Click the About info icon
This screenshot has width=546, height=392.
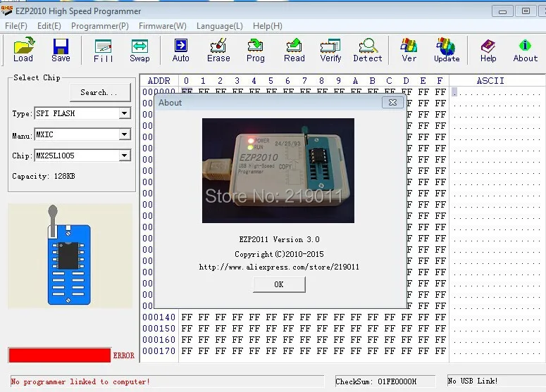525,50
